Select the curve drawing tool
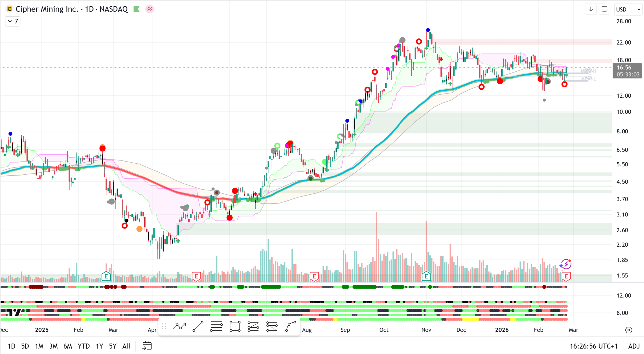Image resolution: width=644 pixels, height=354 pixels. pyautogui.click(x=291, y=326)
